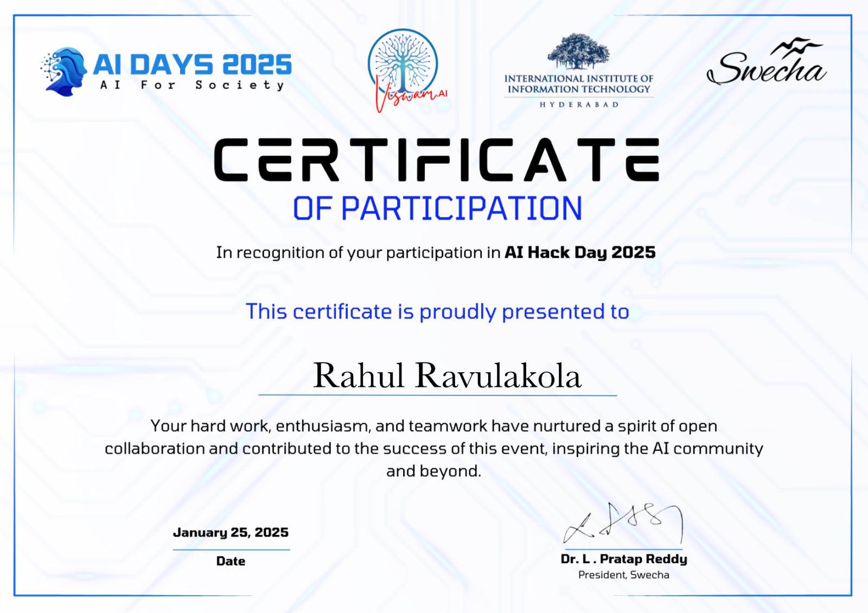
Task: Click the AI head logo icon
Action: [x=64, y=72]
